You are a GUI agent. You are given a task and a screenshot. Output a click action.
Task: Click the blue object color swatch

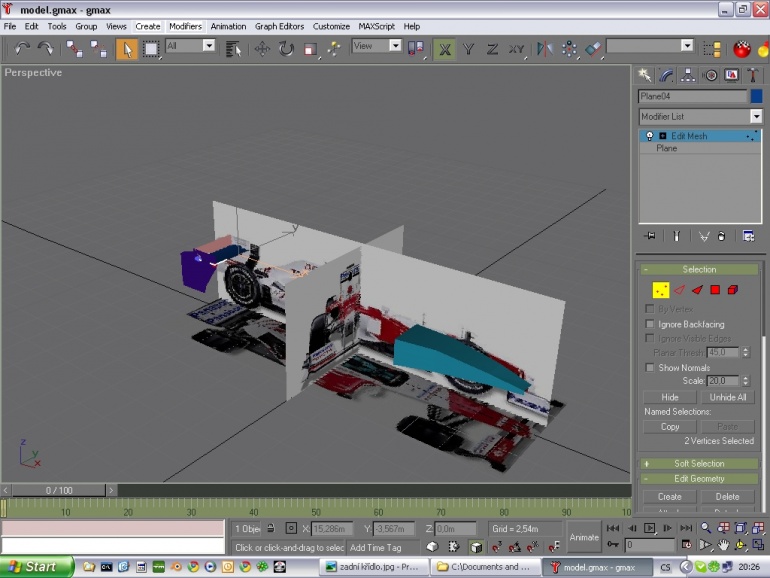point(756,96)
